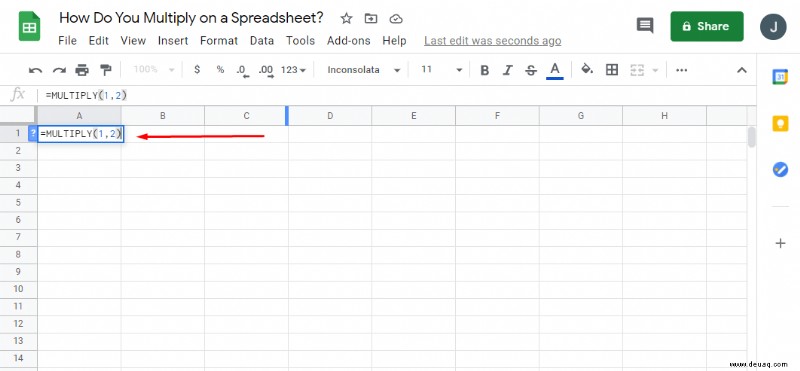This screenshot has height=371, width=800.
Task: Click the vertical scrollbar thumb
Action: 751,137
